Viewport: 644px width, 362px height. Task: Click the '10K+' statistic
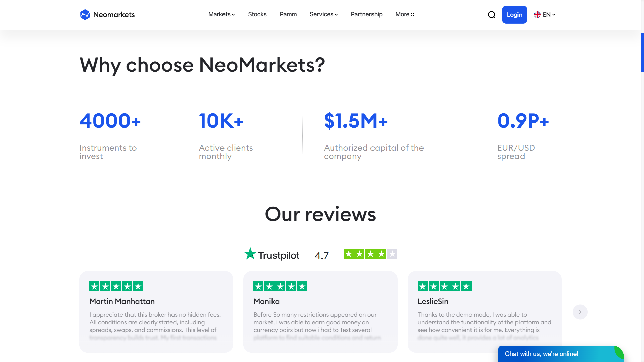coord(221,121)
